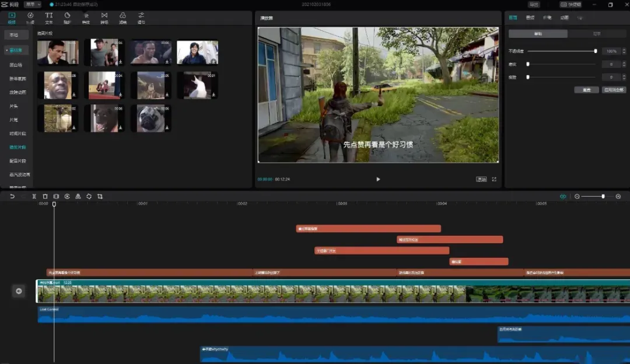This screenshot has width=630, height=364.
Task: Adjust the opacity 100% stepper arrows
Action: point(624,51)
